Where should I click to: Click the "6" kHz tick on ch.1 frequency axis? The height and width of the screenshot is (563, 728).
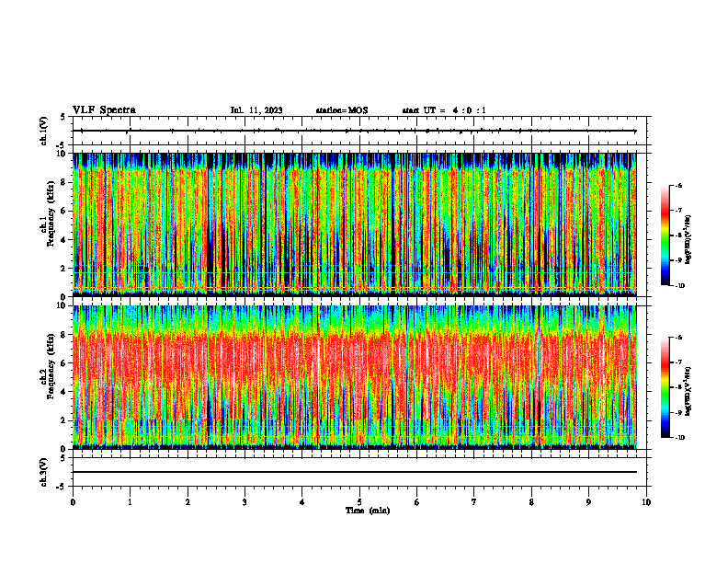pyautogui.click(x=64, y=211)
